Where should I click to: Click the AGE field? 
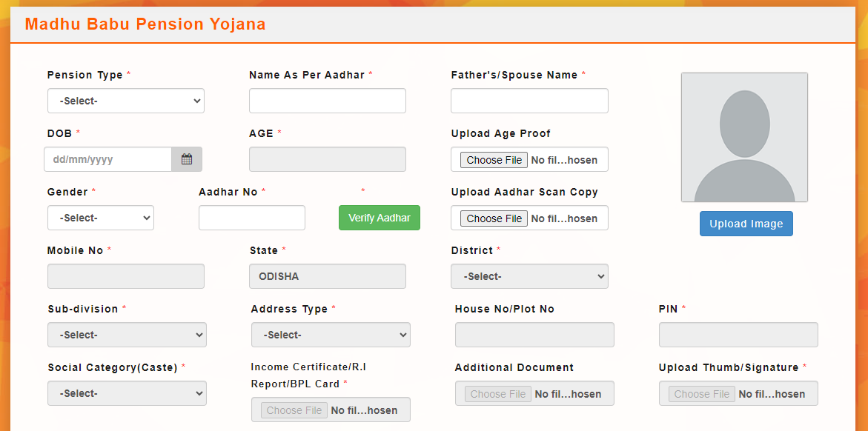(327, 159)
